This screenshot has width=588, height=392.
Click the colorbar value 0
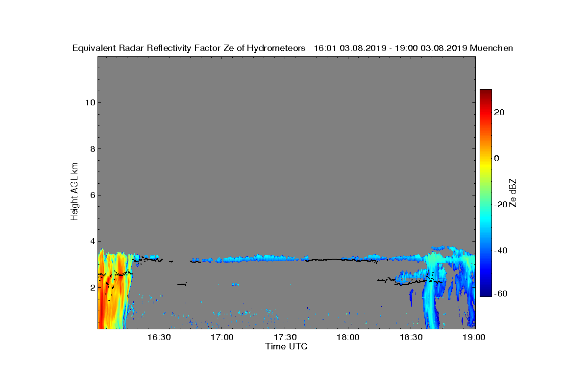[x=497, y=158]
